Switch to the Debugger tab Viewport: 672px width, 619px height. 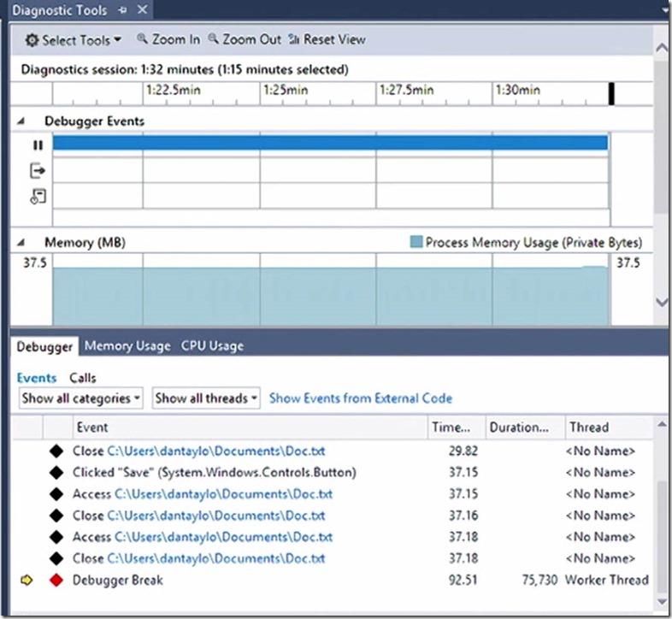[44, 346]
